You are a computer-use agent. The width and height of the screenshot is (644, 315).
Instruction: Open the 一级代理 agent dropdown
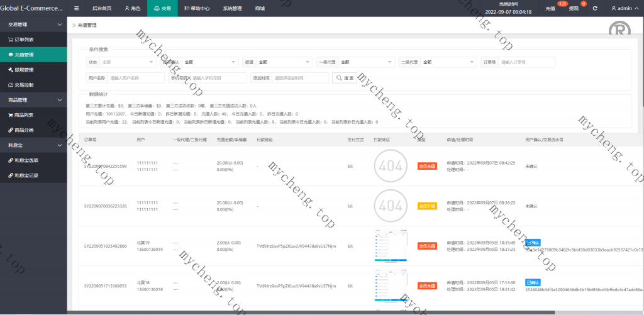pos(366,62)
